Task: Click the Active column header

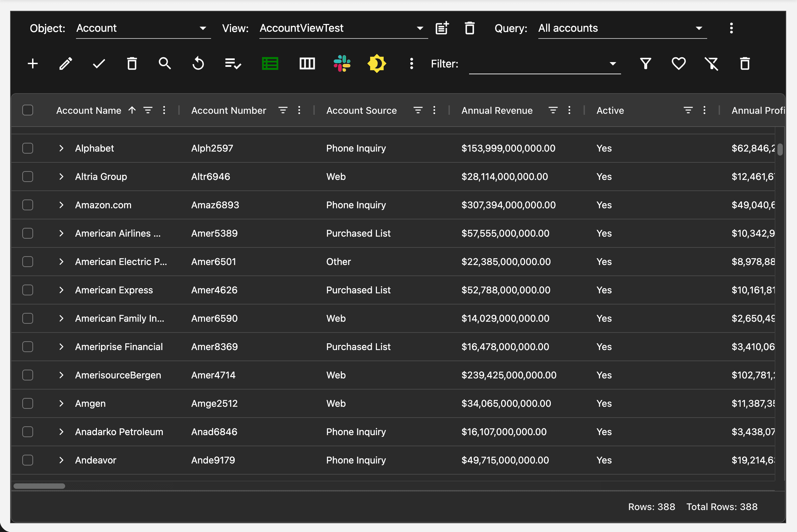Action: point(610,110)
